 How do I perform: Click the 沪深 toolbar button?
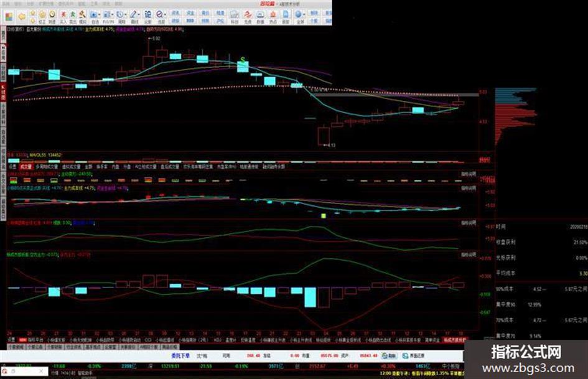(220, 21)
